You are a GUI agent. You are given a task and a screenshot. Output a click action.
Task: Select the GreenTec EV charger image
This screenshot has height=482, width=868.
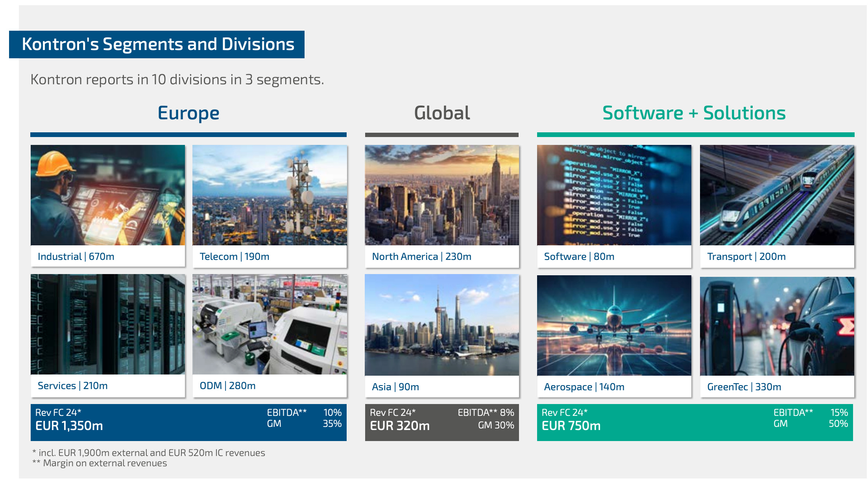pos(777,326)
